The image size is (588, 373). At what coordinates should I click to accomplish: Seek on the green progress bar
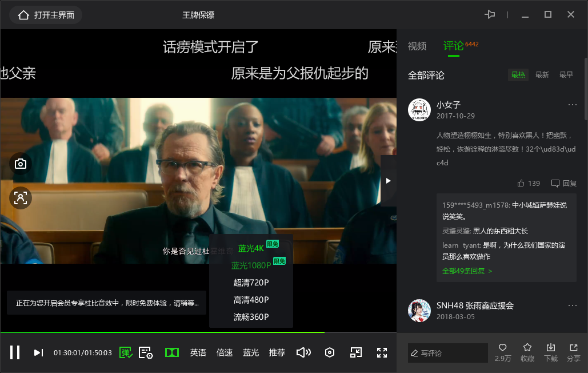tap(198, 332)
